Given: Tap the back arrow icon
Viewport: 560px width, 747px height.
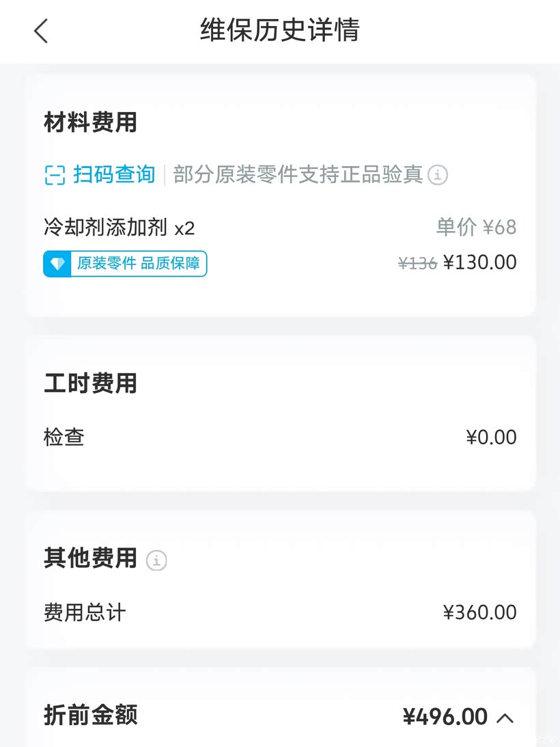Looking at the screenshot, I should (41, 31).
